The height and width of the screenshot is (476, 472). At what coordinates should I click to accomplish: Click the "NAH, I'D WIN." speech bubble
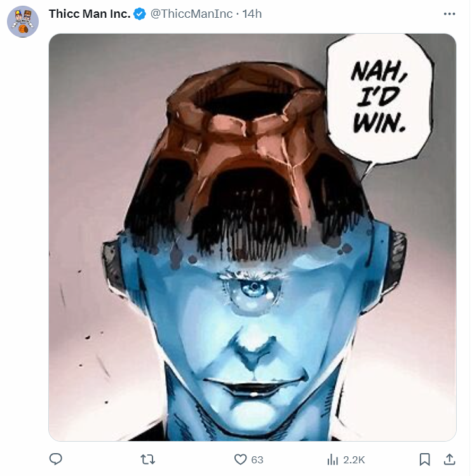379,102
